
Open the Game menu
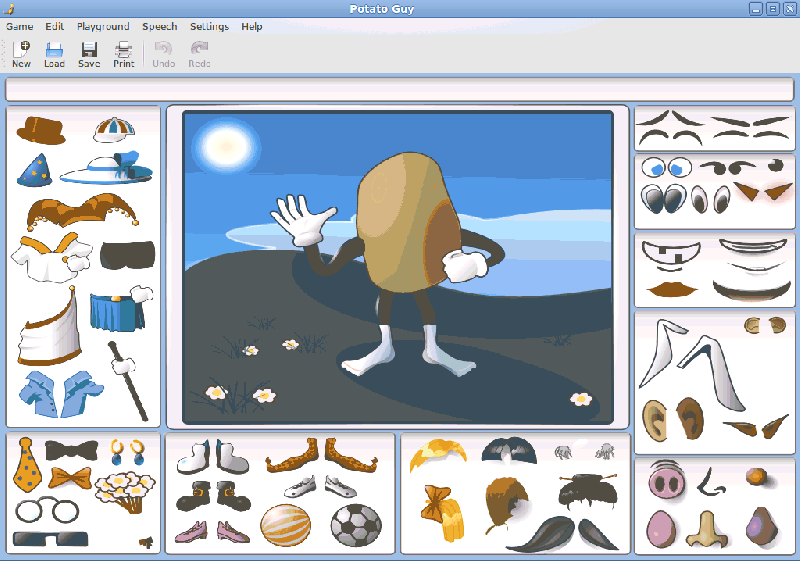pyautogui.click(x=19, y=26)
